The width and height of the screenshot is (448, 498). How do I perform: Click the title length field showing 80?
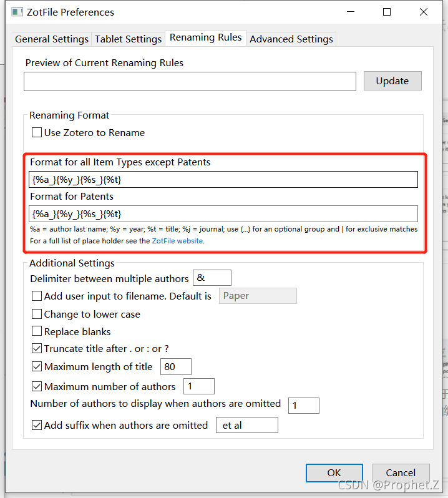[x=176, y=366]
